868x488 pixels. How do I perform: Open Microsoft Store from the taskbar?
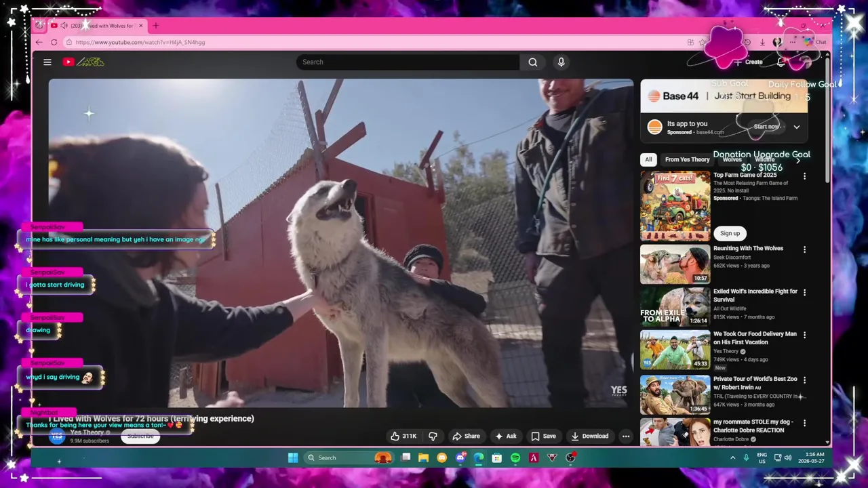point(497,457)
